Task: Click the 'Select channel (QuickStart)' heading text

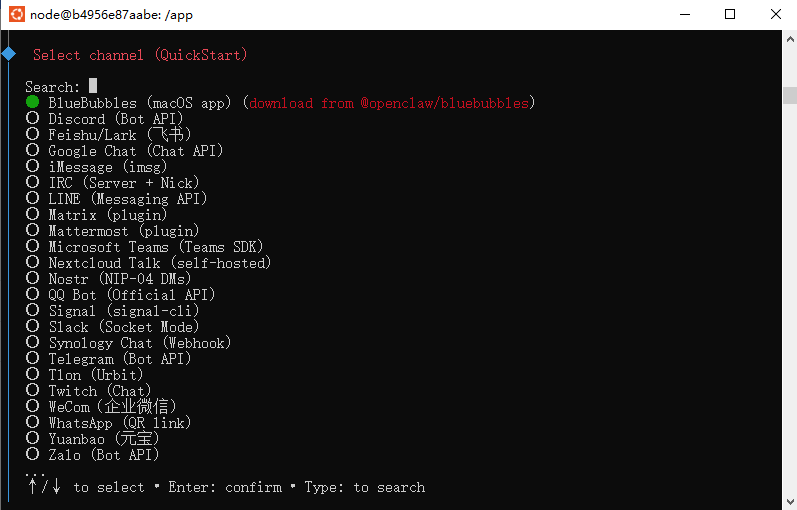Action: click(x=140, y=55)
